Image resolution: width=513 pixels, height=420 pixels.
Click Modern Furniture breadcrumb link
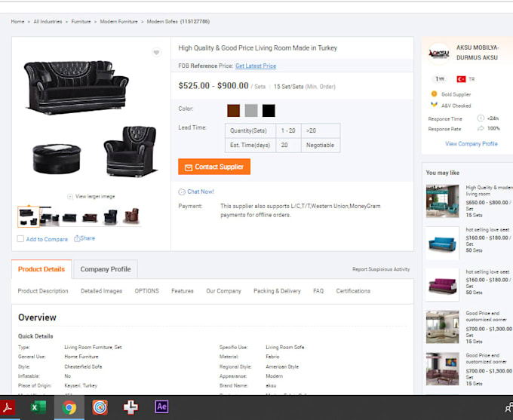[118, 22]
